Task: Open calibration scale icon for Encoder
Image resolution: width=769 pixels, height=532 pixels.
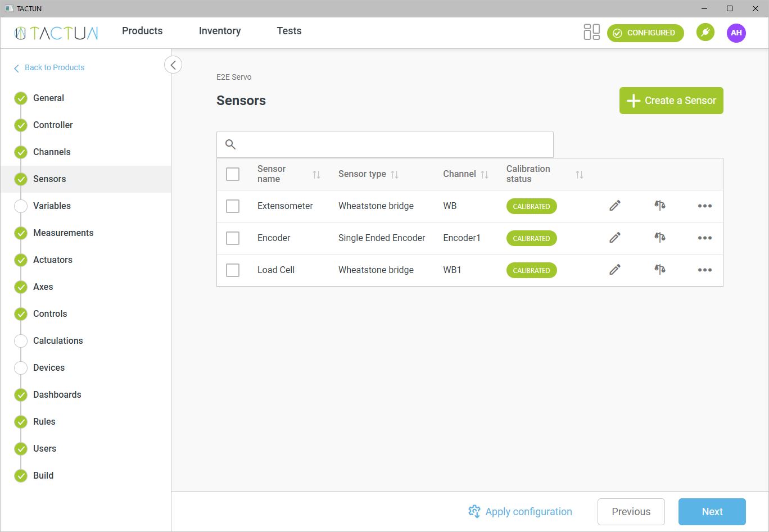Action: coord(660,238)
